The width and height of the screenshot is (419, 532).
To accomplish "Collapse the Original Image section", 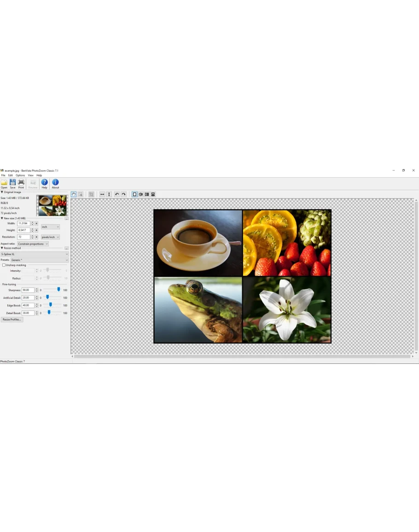I will tap(2, 192).
